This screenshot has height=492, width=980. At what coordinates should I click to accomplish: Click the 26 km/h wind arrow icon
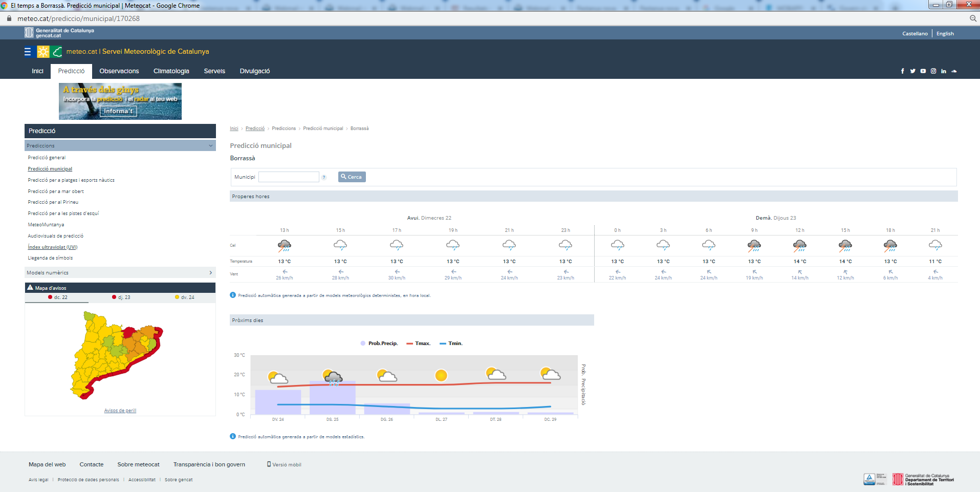(x=285, y=272)
